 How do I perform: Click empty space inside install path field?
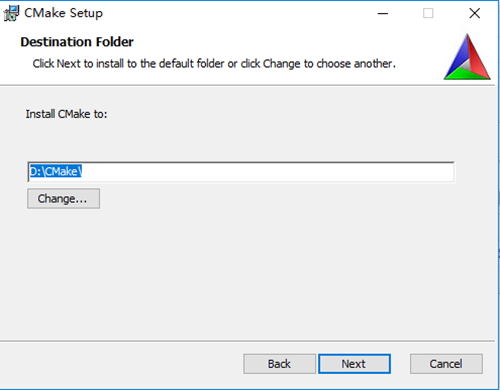tap(267, 172)
